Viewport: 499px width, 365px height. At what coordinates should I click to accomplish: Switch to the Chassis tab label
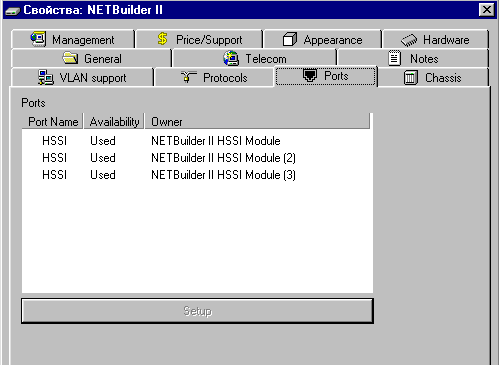click(443, 78)
